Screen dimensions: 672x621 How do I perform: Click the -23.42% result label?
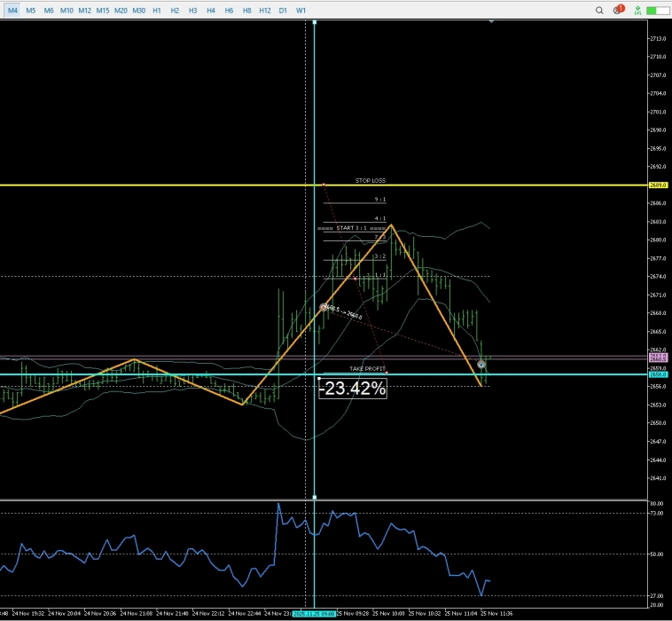pyautogui.click(x=353, y=388)
